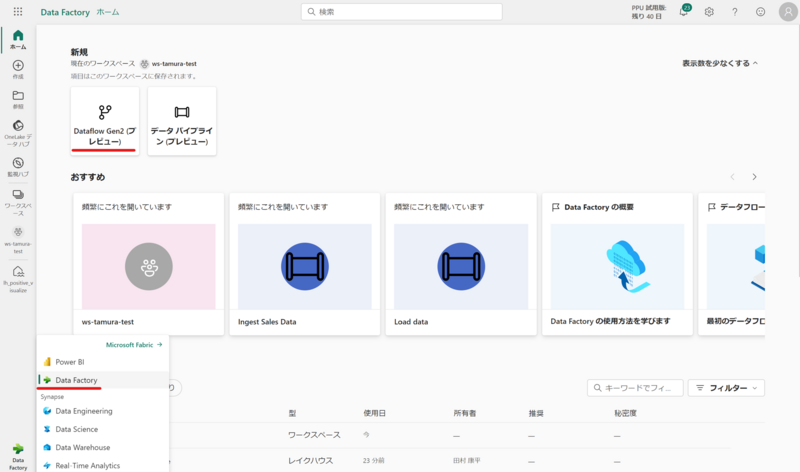The height and width of the screenshot is (472, 800).
Task: Open the Browse (参照) folder icon
Action: [18, 100]
